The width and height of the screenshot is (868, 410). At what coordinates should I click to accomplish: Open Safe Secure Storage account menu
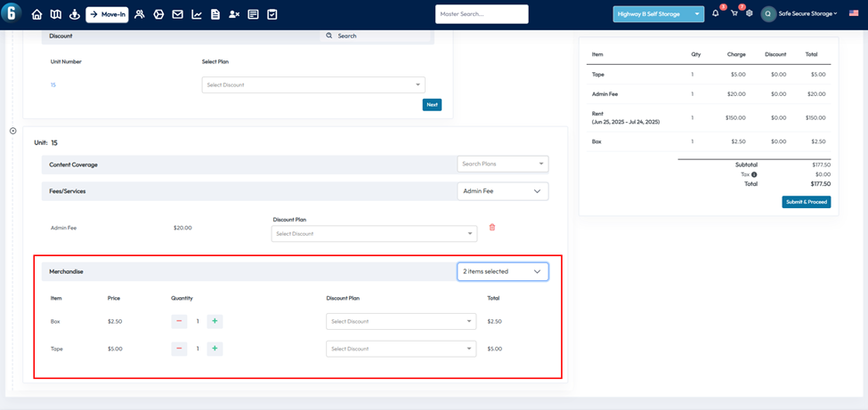tap(800, 14)
